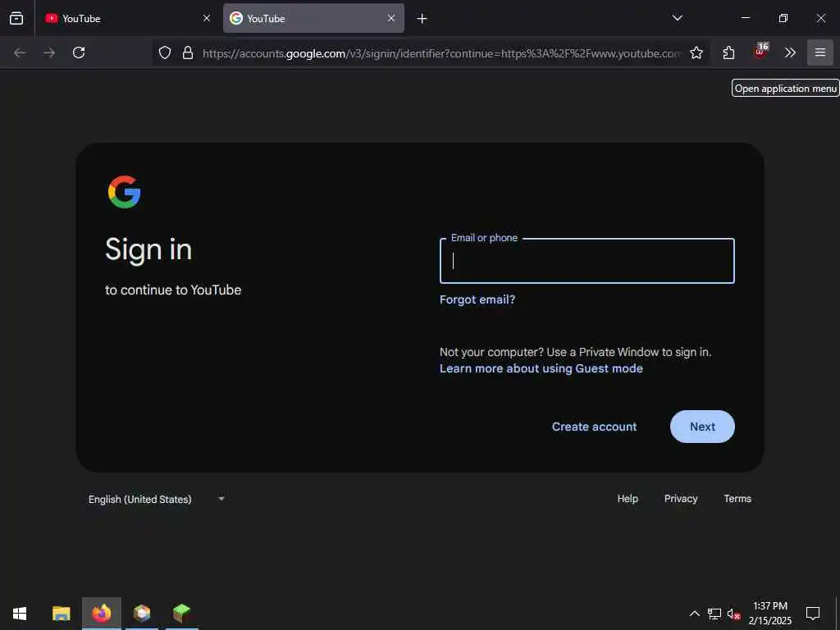The height and width of the screenshot is (630, 840).
Task: Open uBlock extension icon with badge 16
Action: (x=760, y=52)
